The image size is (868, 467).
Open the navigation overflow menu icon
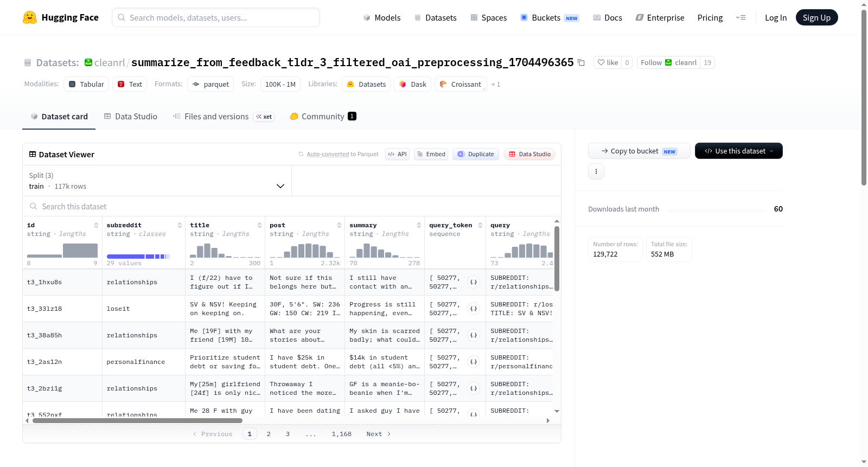(x=741, y=17)
